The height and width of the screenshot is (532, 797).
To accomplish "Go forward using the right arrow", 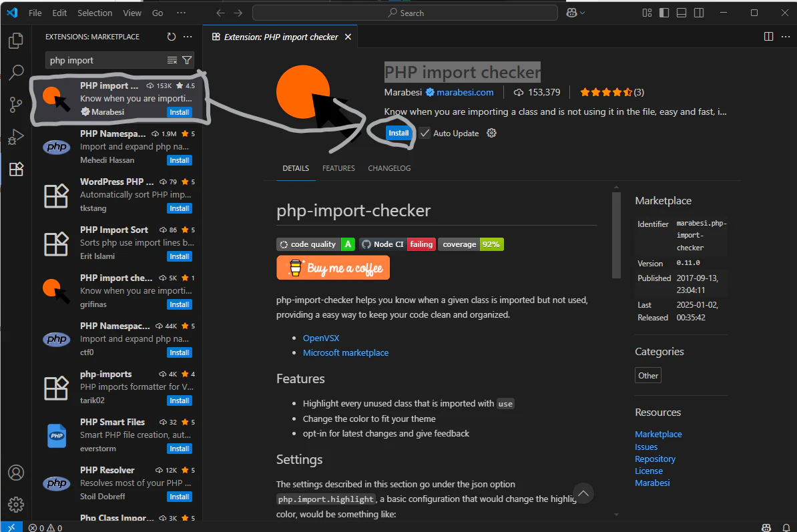I will (238, 13).
